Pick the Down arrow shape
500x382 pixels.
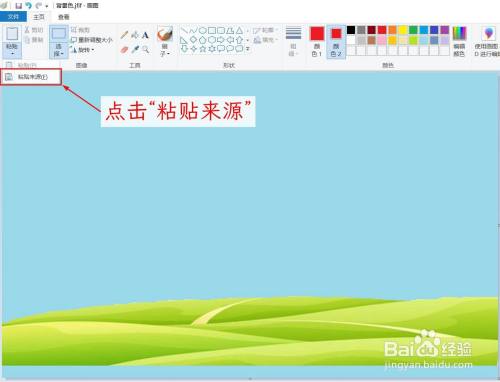(x=184, y=49)
